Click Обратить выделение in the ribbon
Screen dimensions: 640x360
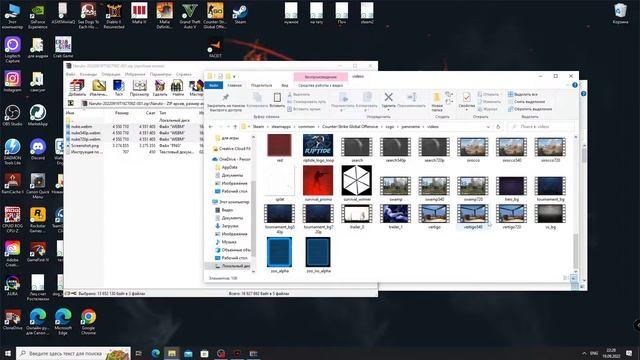click(x=530, y=109)
